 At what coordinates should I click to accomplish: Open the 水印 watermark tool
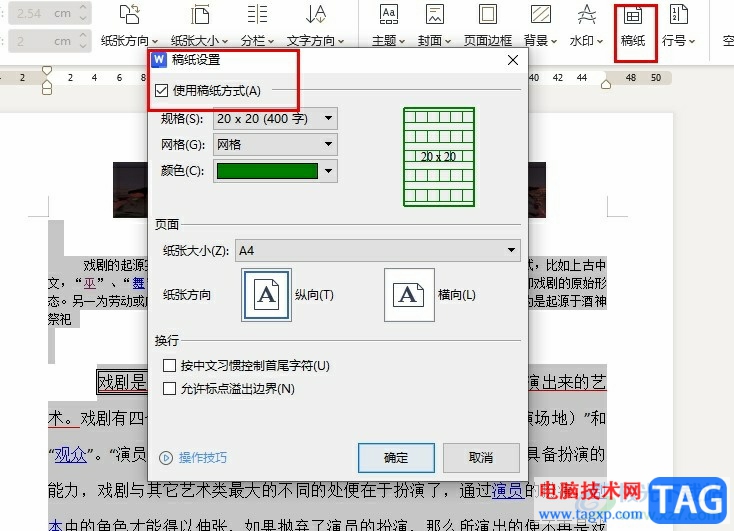click(586, 25)
